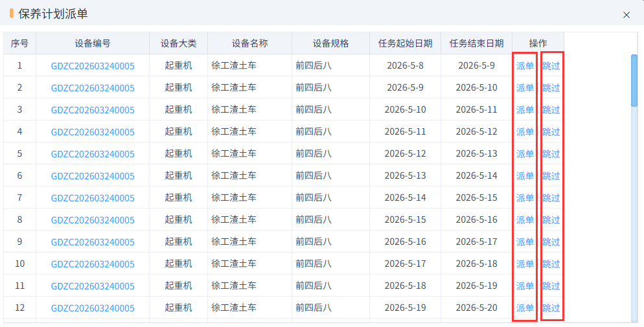
Task: Click the 设备规格 column header
Action: [x=330, y=43]
